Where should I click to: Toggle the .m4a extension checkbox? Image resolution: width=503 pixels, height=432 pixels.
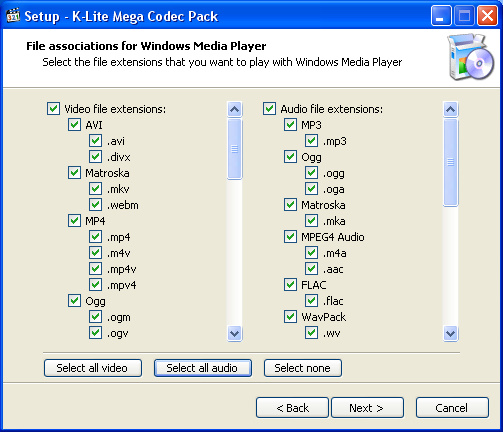pyautogui.click(x=311, y=253)
